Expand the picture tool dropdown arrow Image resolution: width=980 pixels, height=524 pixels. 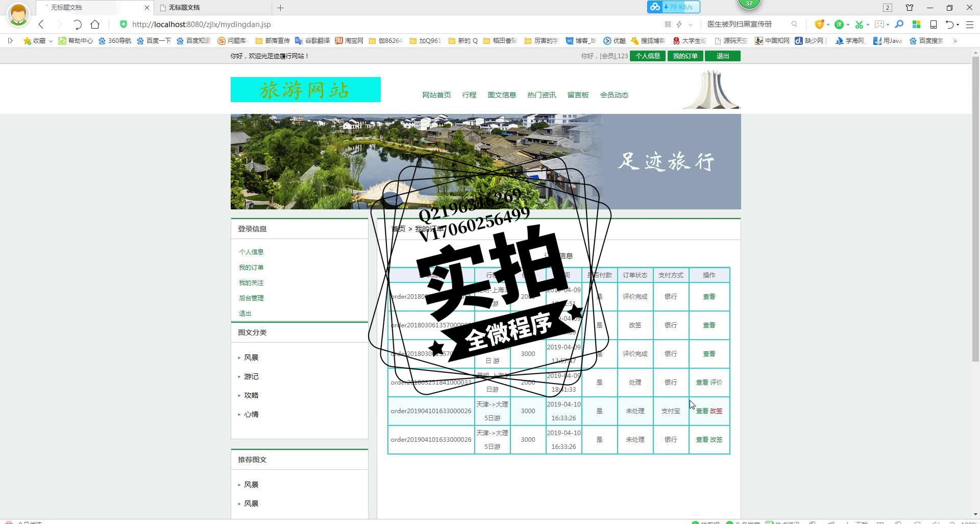888,25
